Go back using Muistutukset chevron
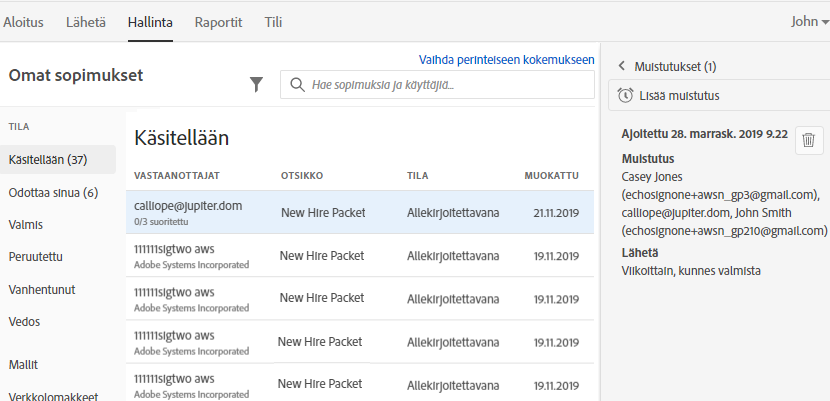The width and height of the screenshot is (830, 401). tap(622, 67)
